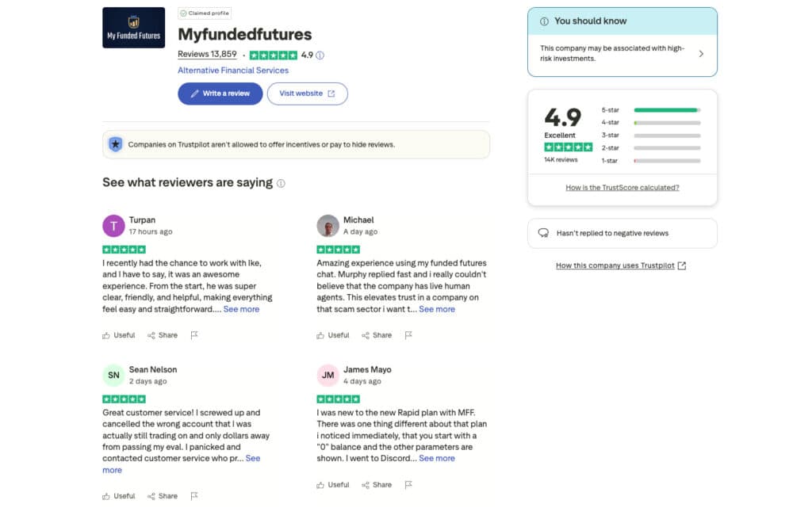The height and width of the screenshot is (519, 812).
Task: Click the info icon beside 'See what reviewers are saying'
Action: [281, 183]
